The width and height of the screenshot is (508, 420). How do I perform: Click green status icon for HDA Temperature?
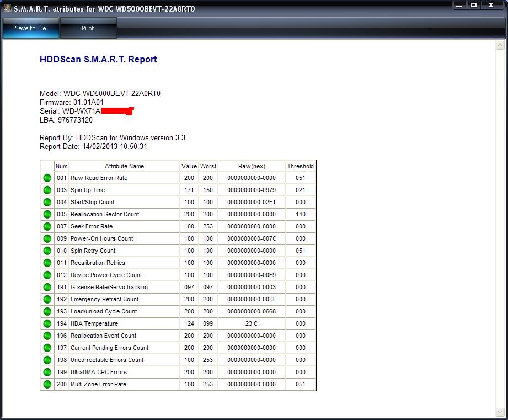[x=47, y=324]
